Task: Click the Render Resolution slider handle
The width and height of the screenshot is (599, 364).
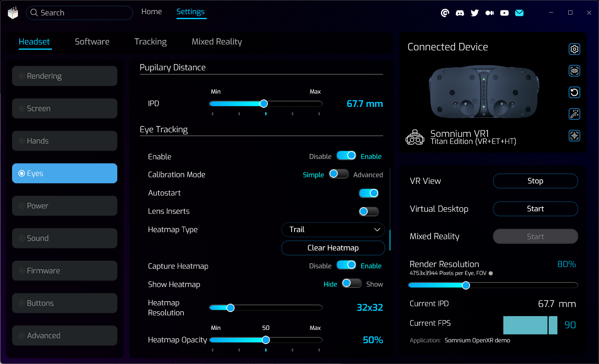Action: coord(466,285)
